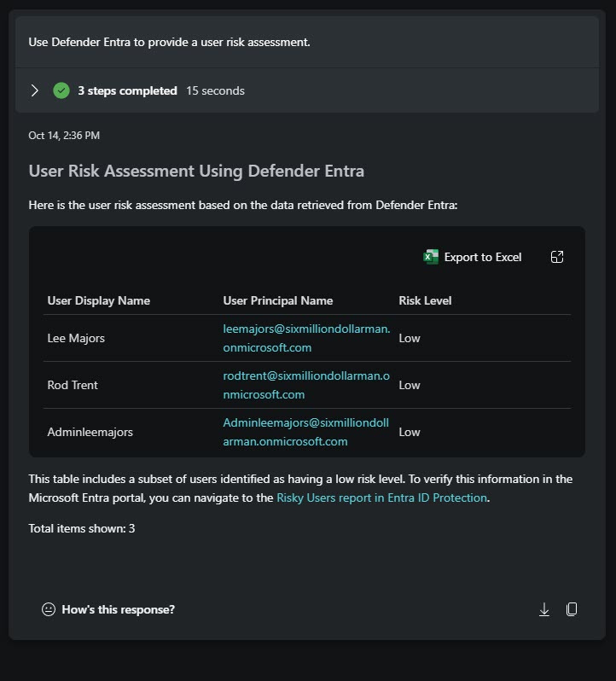The width and height of the screenshot is (616, 681).
Task: Select the Rod Trent name cell
Action: point(73,385)
